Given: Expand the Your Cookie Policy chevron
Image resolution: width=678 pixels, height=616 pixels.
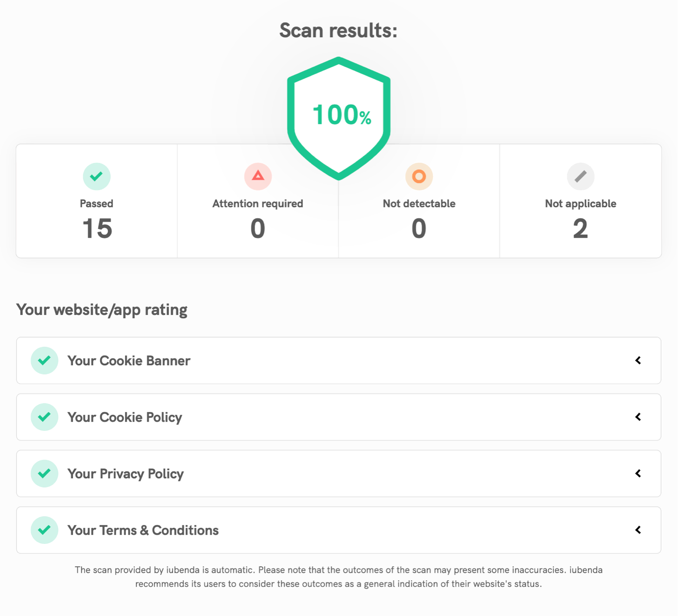Looking at the screenshot, I should click(x=638, y=417).
